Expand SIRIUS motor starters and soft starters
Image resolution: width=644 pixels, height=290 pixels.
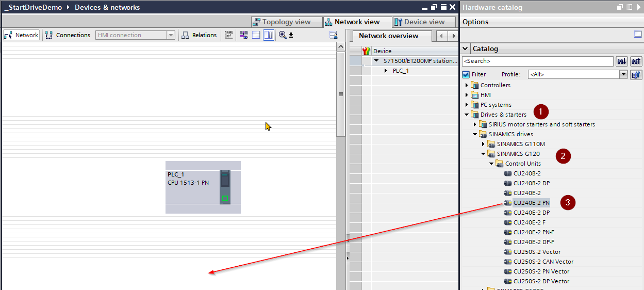pos(475,124)
